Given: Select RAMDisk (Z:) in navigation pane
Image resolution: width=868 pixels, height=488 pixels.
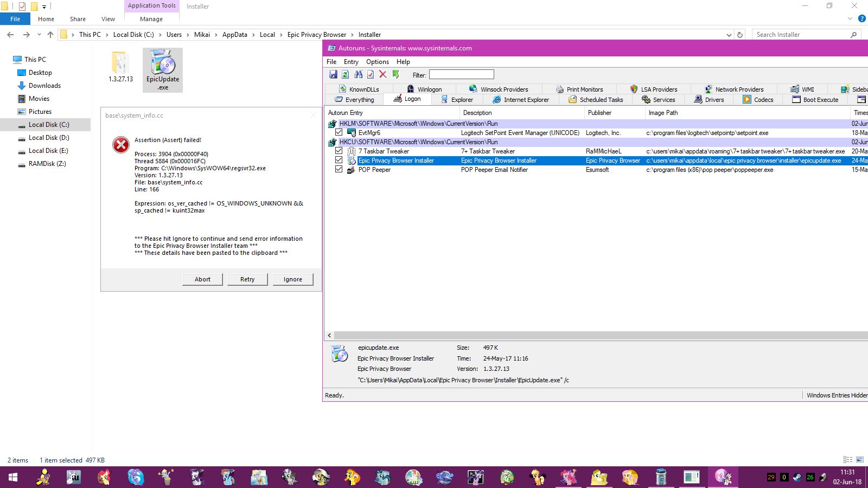Looking at the screenshot, I should tap(47, 164).
